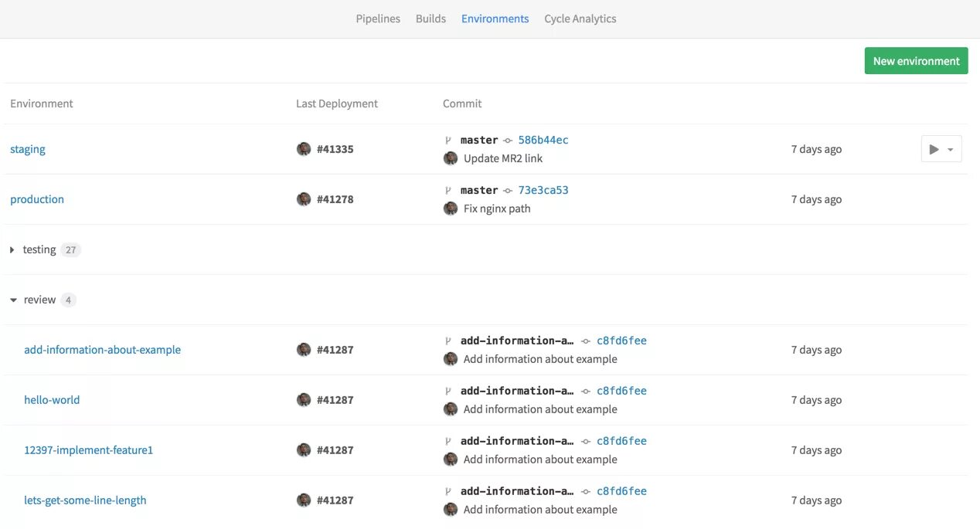The width and height of the screenshot is (980, 529).
Task: Click the branch icon next to staging master
Action: [x=447, y=140]
